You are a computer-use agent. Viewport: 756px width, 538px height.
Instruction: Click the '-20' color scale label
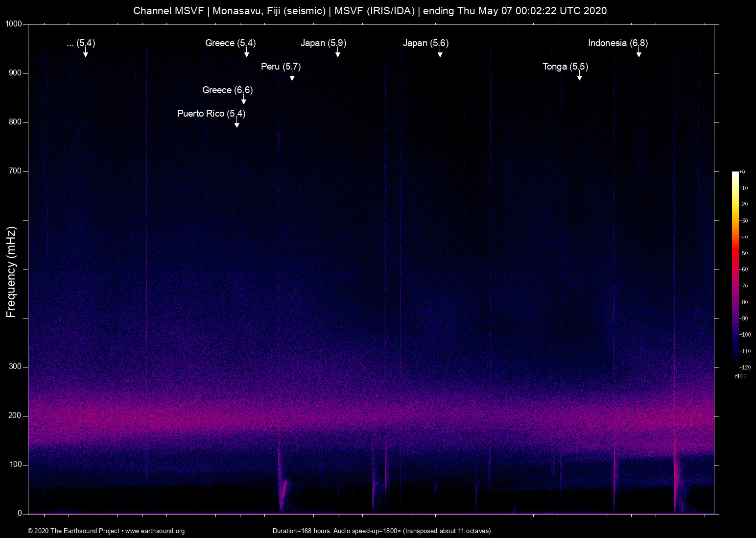pyautogui.click(x=743, y=204)
